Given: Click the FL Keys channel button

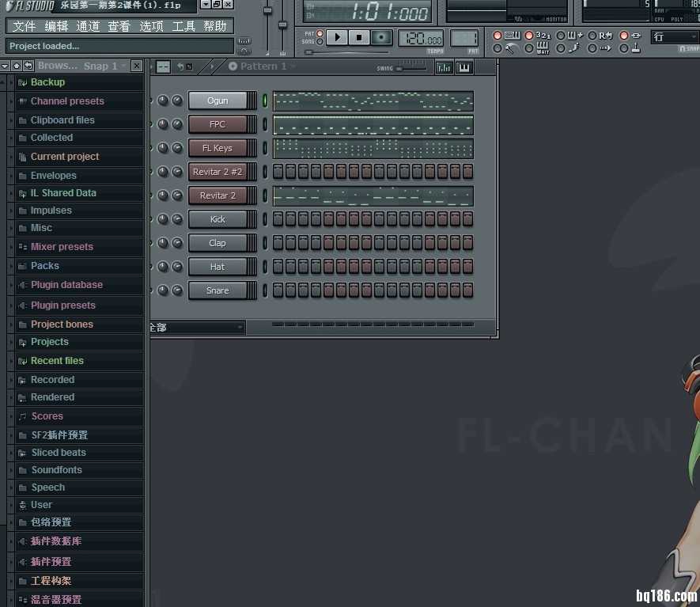Looking at the screenshot, I should [x=218, y=148].
